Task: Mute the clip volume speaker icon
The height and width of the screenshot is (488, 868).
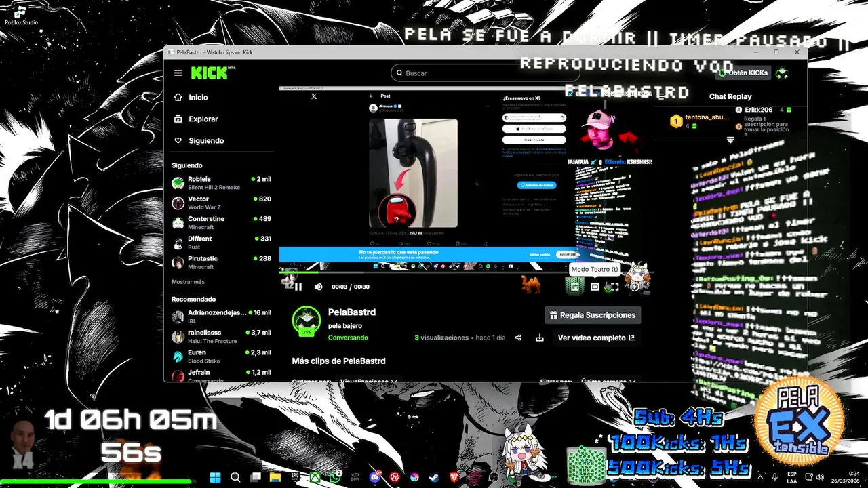Action: coord(319,287)
